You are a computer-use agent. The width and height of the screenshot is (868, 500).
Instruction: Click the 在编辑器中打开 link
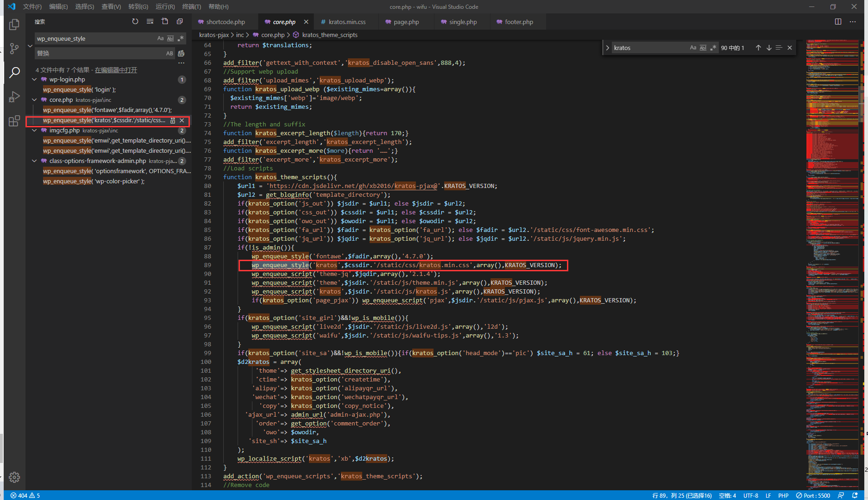116,70
